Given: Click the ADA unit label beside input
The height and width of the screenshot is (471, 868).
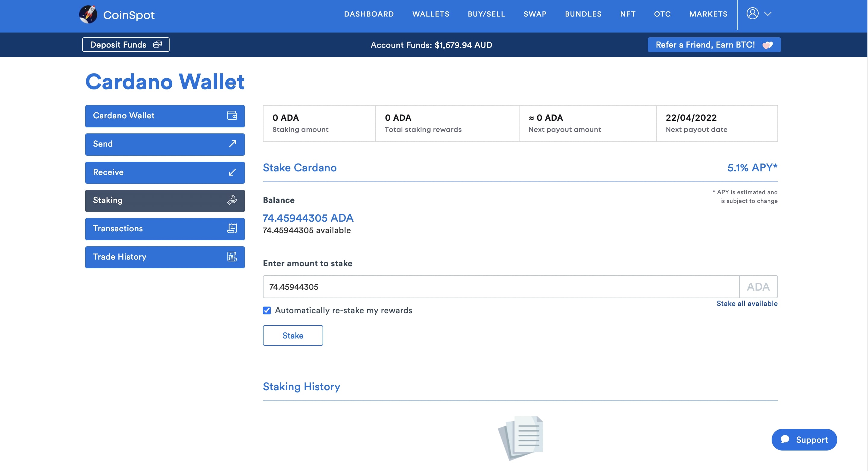Looking at the screenshot, I should point(758,287).
